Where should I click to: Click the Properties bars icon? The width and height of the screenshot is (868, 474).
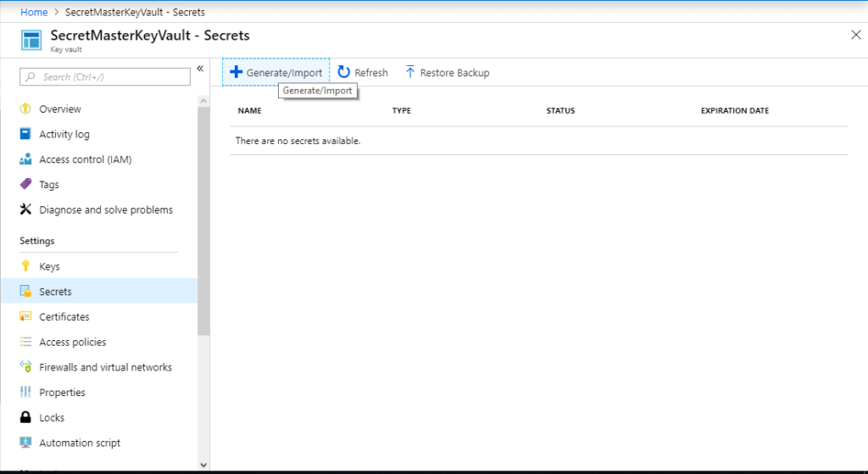[25, 392]
